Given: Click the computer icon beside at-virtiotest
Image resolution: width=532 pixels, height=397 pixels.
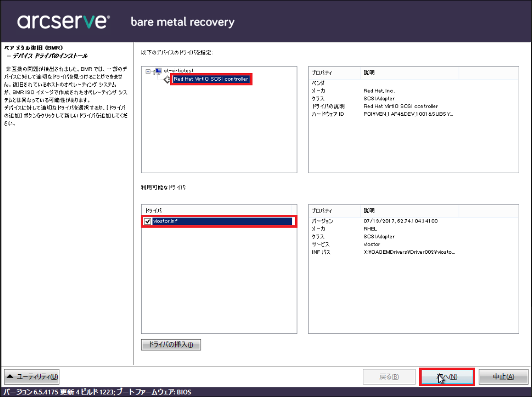Looking at the screenshot, I should tap(157, 71).
